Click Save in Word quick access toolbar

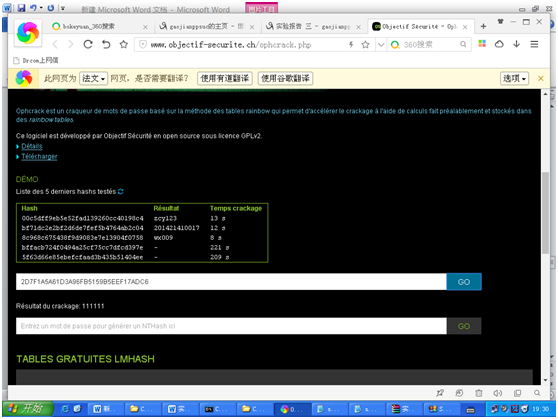pyautogui.click(x=21, y=8)
